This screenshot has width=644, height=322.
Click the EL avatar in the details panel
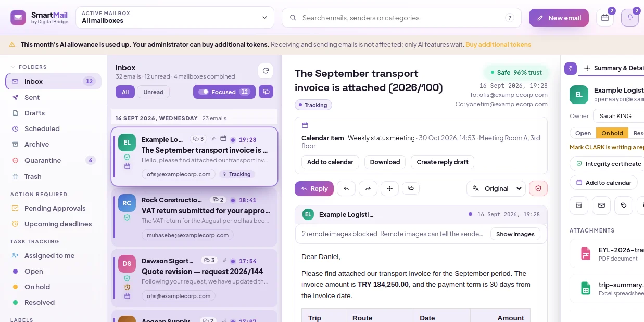[579, 95]
